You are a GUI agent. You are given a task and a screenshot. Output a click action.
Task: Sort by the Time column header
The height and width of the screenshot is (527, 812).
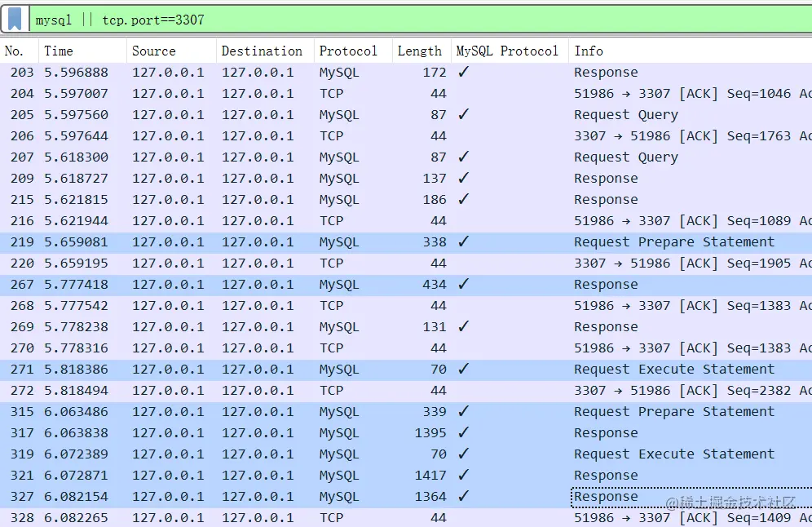pos(82,51)
